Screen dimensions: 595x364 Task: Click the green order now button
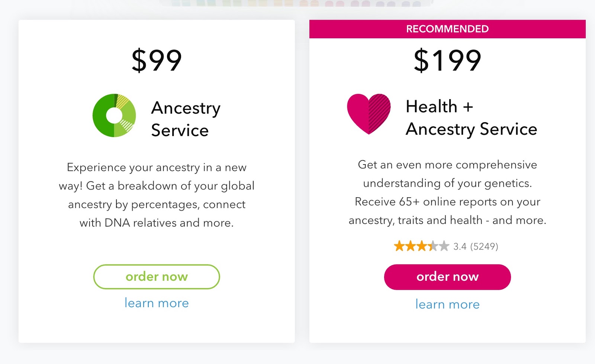pos(156,276)
